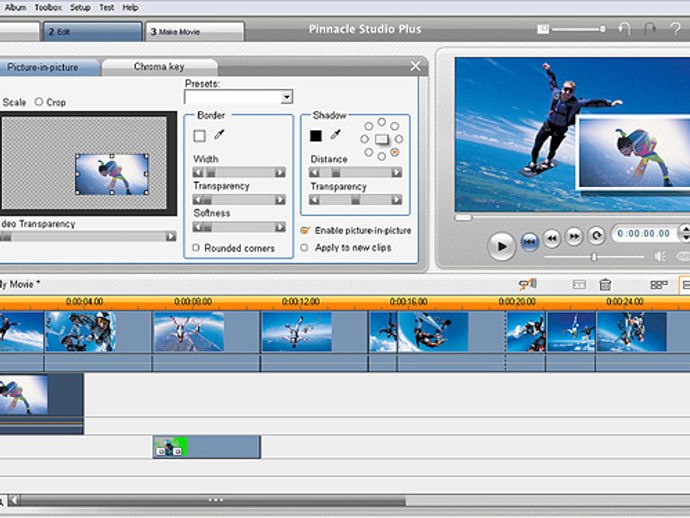The height and width of the screenshot is (518, 690).
Task: Increase Border Softness with right arrow
Action: [x=280, y=227]
